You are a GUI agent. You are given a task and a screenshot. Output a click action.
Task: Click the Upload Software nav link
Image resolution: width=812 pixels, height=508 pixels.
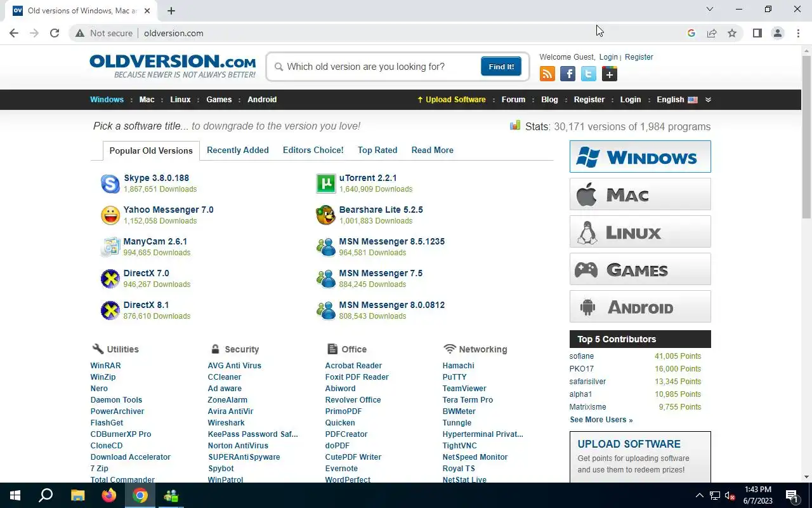click(x=451, y=100)
